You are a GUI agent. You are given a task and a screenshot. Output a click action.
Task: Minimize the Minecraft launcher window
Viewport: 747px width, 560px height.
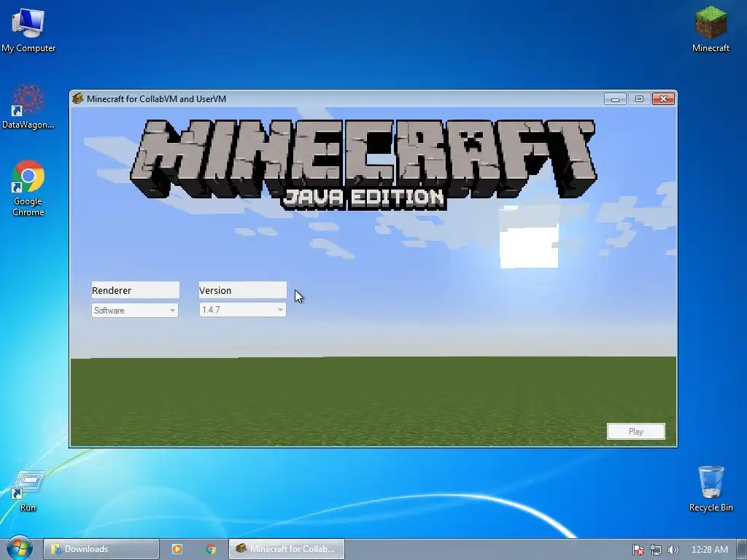point(615,98)
